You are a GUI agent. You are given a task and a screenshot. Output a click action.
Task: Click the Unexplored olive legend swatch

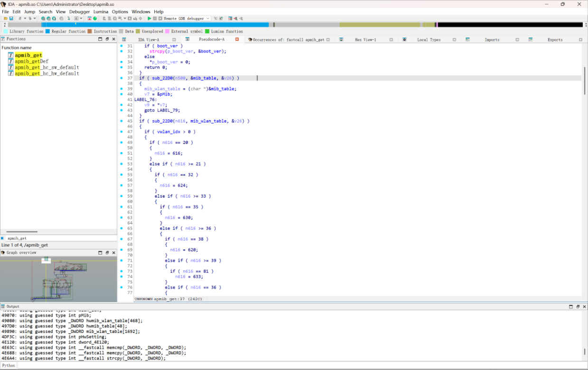pyautogui.click(x=138, y=31)
